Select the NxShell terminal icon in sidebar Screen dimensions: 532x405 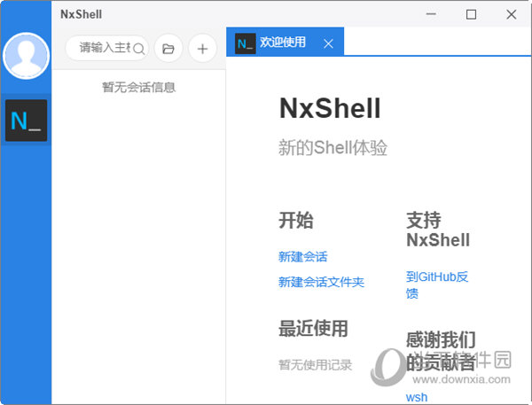click(26, 121)
